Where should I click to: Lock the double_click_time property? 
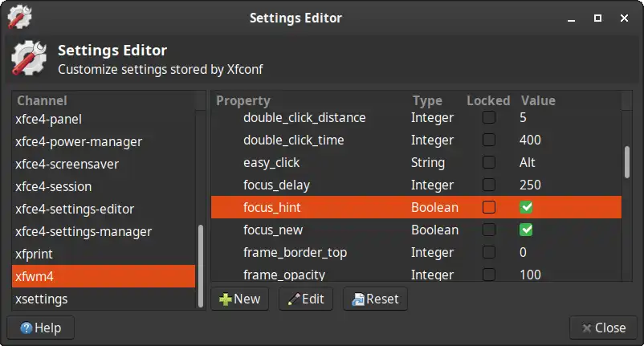coord(489,140)
